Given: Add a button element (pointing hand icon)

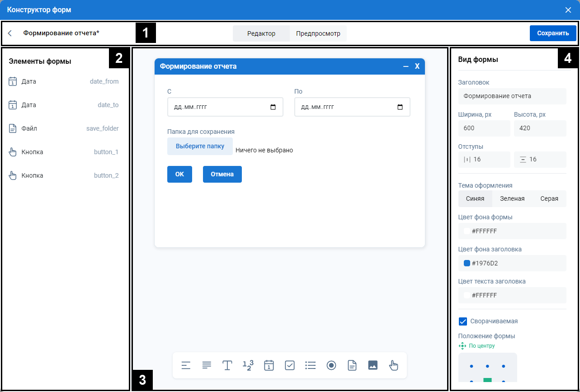Looking at the screenshot, I should pyautogui.click(x=394, y=365).
